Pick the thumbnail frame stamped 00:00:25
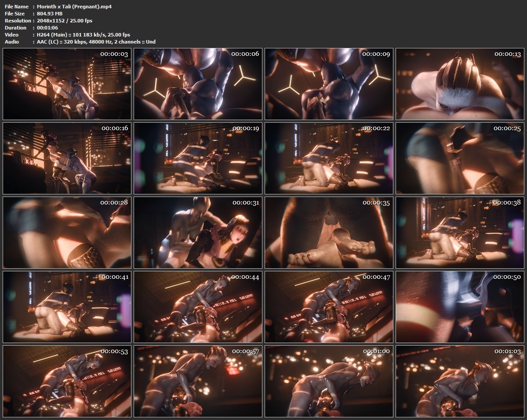The width and height of the screenshot is (527, 420). pos(460,158)
